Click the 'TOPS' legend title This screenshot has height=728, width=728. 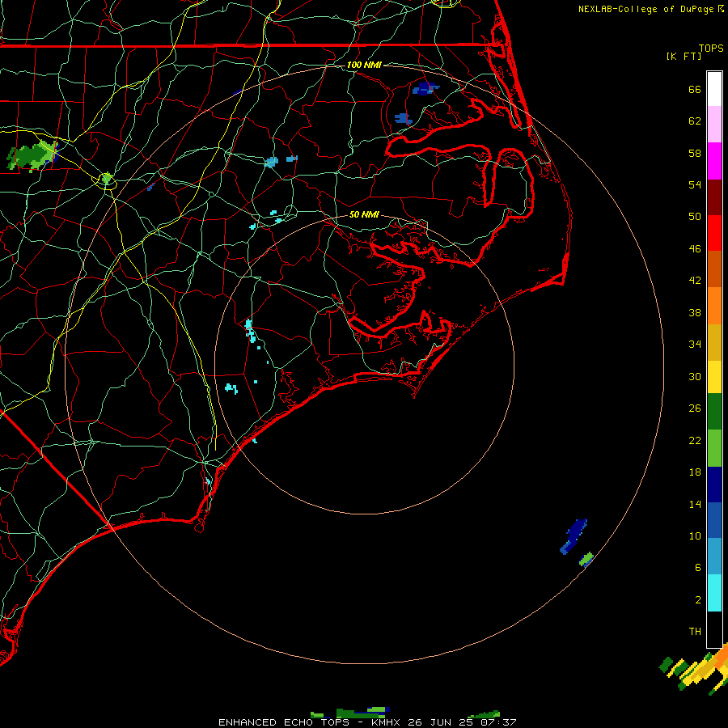pos(711,48)
